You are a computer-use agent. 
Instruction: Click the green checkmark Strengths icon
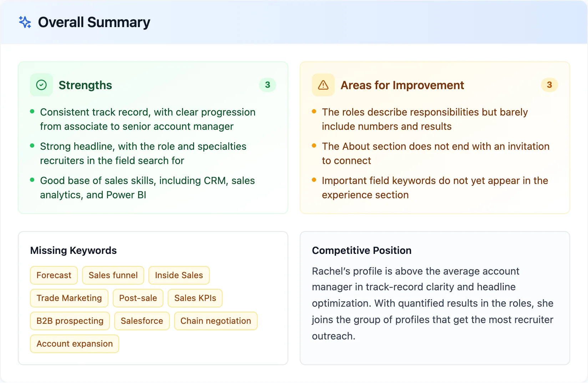(41, 85)
